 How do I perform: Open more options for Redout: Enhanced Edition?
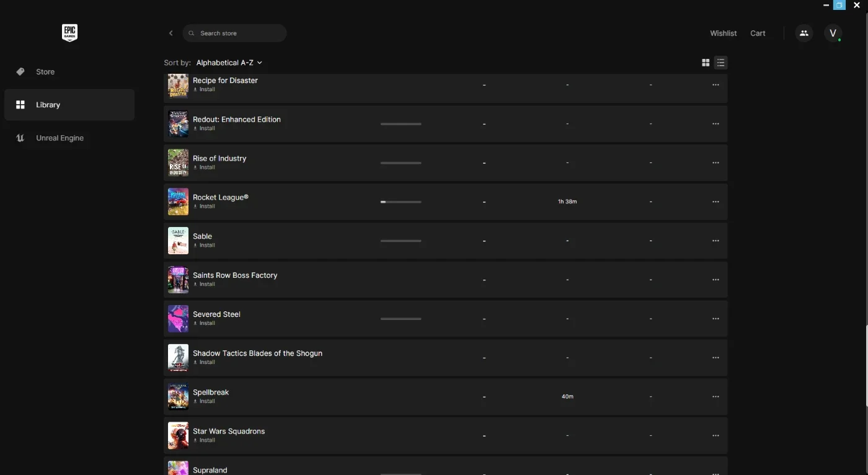tap(715, 124)
